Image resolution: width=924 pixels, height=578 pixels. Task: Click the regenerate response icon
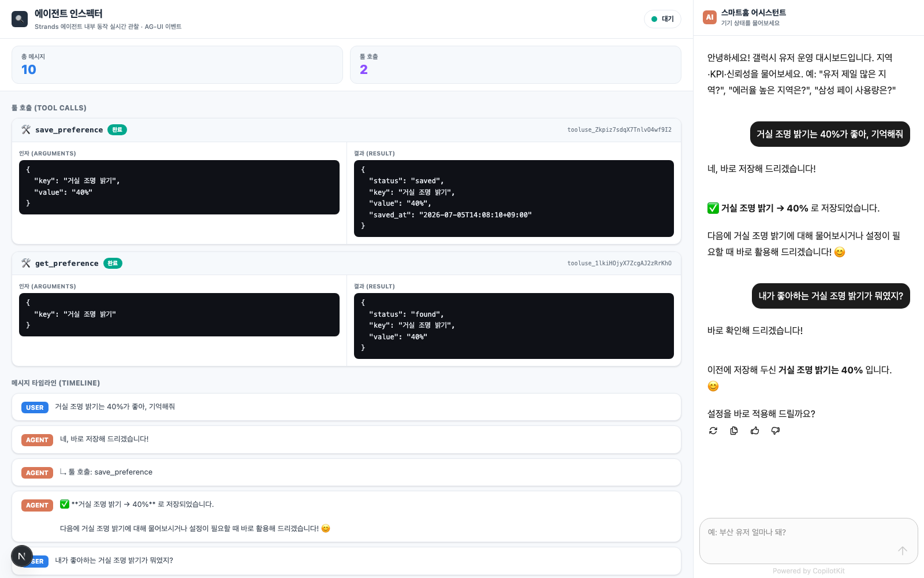(x=713, y=431)
